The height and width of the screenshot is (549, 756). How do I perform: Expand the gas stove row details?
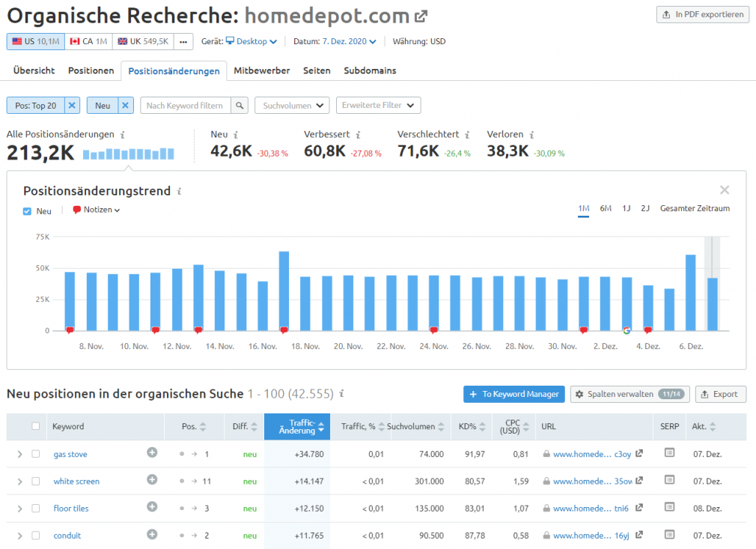[19, 454]
